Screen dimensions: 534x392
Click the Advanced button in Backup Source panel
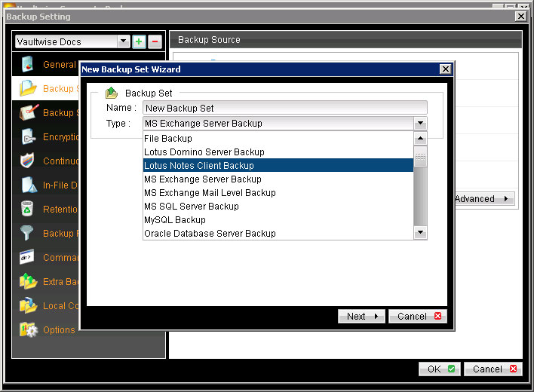click(x=484, y=199)
